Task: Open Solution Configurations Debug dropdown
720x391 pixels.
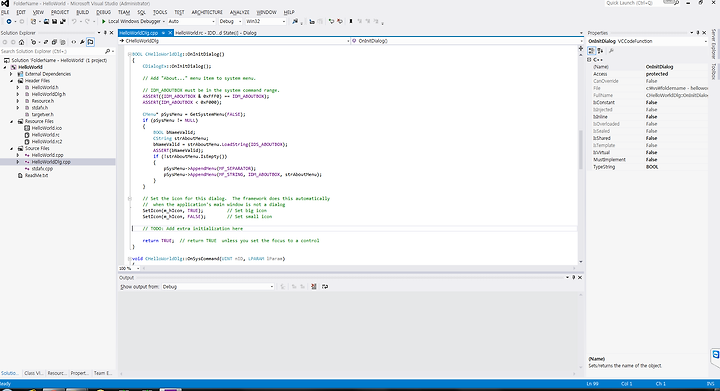Action: [230, 22]
